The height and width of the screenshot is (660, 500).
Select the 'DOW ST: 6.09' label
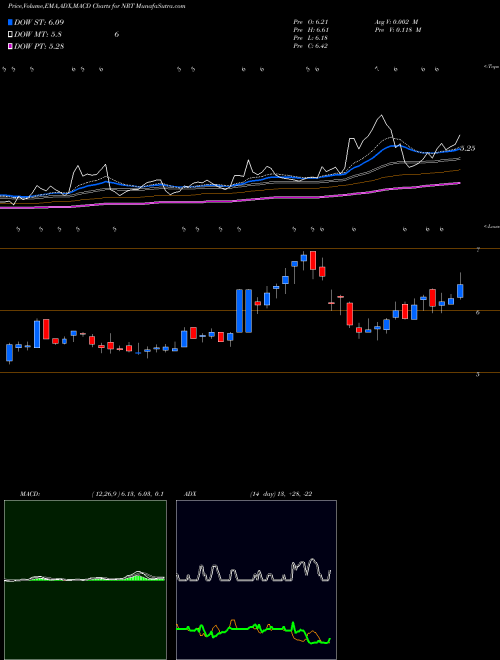[x=39, y=22]
